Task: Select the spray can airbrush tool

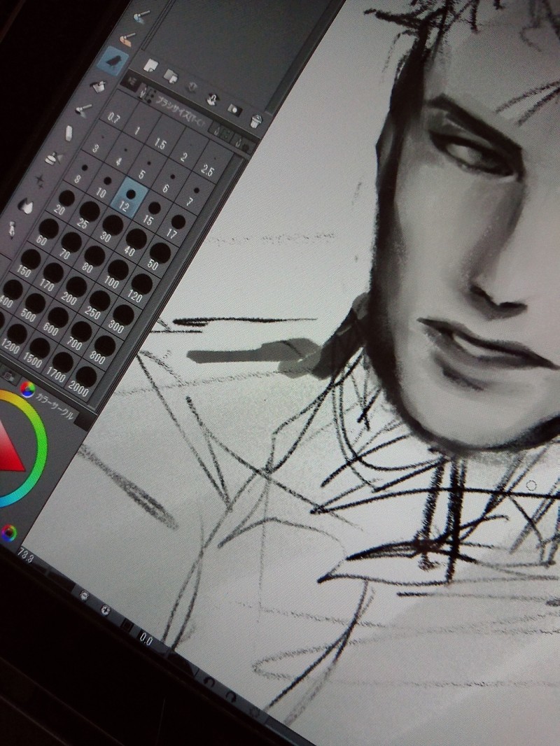Action: tap(54, 158)
